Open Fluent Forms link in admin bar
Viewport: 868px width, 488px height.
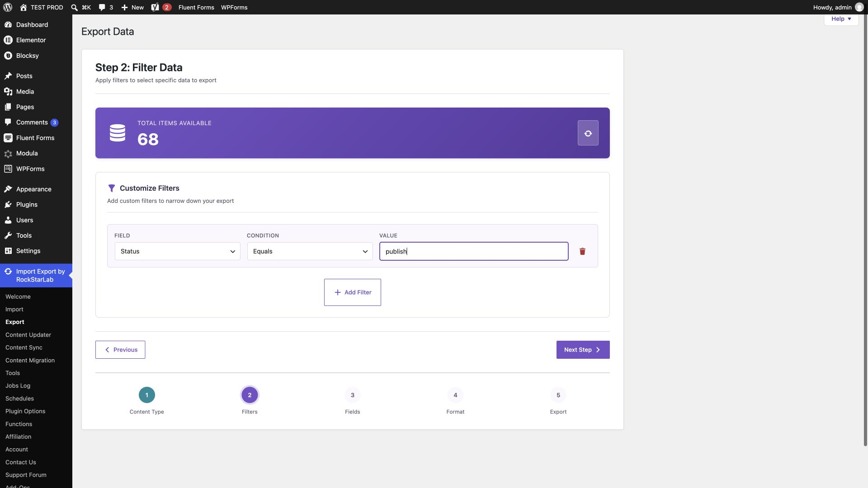point(196,7)
